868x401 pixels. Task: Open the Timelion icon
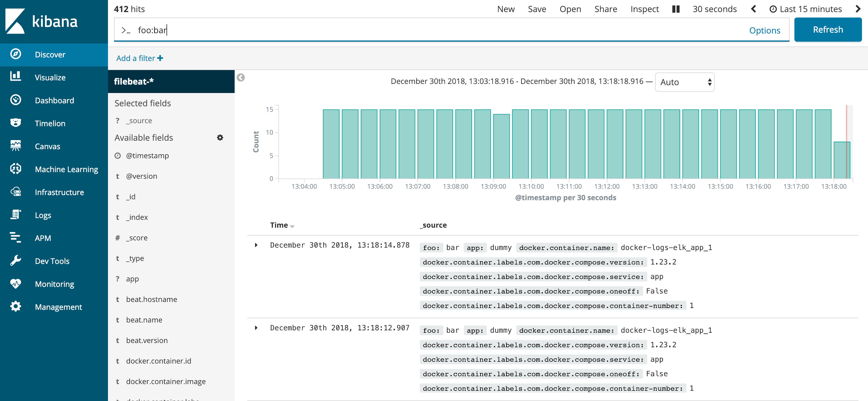(15, 123)
